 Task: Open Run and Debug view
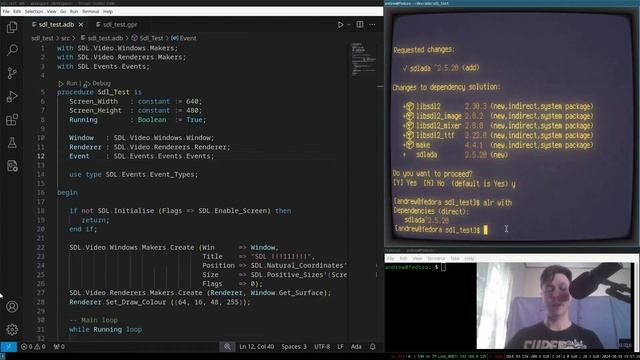12,97
